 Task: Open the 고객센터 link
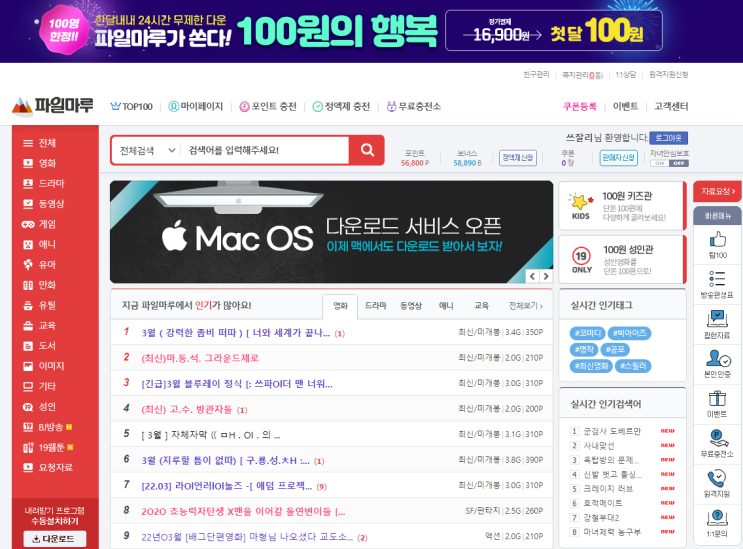tap(671, 107)
